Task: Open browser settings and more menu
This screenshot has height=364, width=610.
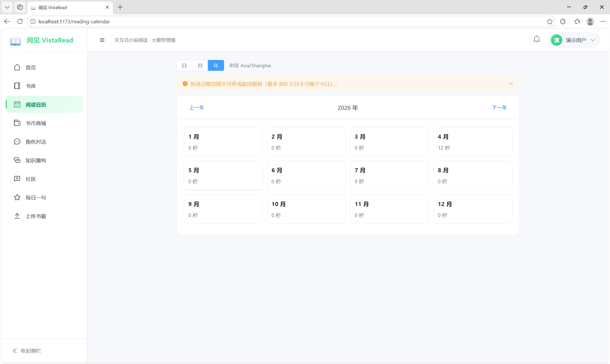Action: [x=603, y=22]
